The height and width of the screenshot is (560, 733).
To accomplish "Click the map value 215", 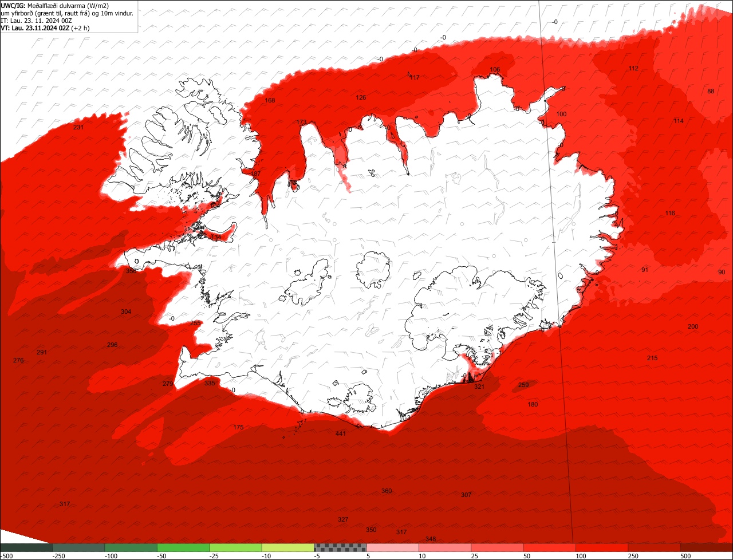I will 652,358.
